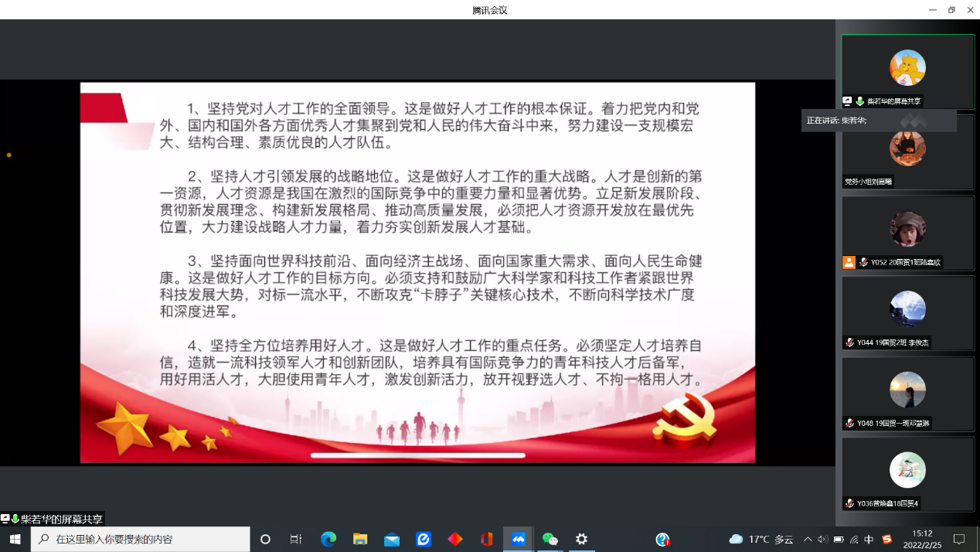The image size is (980, 552).
Task: Open Settings gear in the taskbar
Action: [581, 539]
